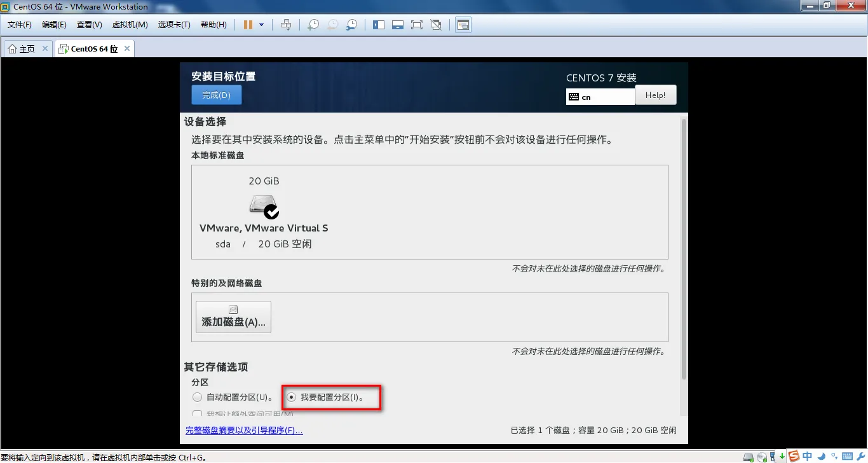Click the moon half-width toggle icon
The image size is (868, 463).
point(821,456)
